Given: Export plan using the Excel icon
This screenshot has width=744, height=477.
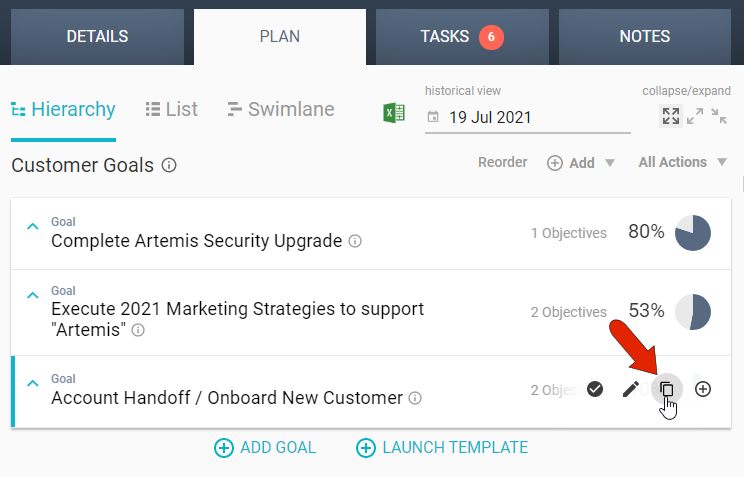Looking at the screenshot, I should pos(395,113).
